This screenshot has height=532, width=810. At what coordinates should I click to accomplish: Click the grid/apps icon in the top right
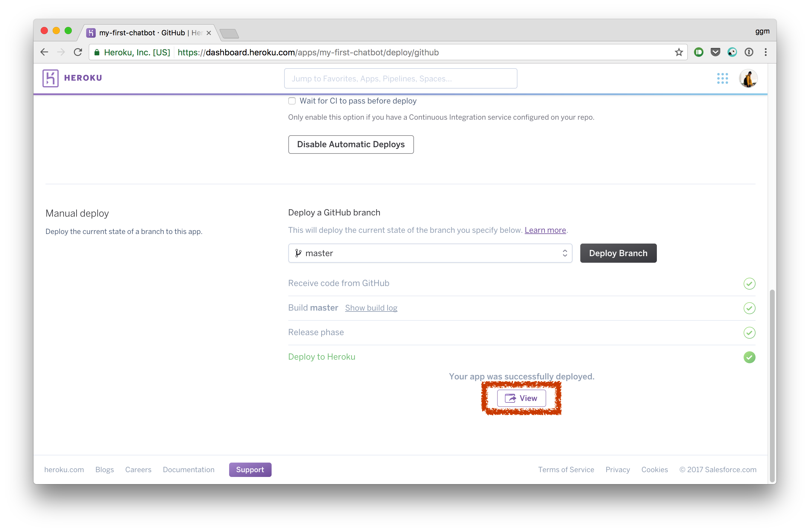723,78
